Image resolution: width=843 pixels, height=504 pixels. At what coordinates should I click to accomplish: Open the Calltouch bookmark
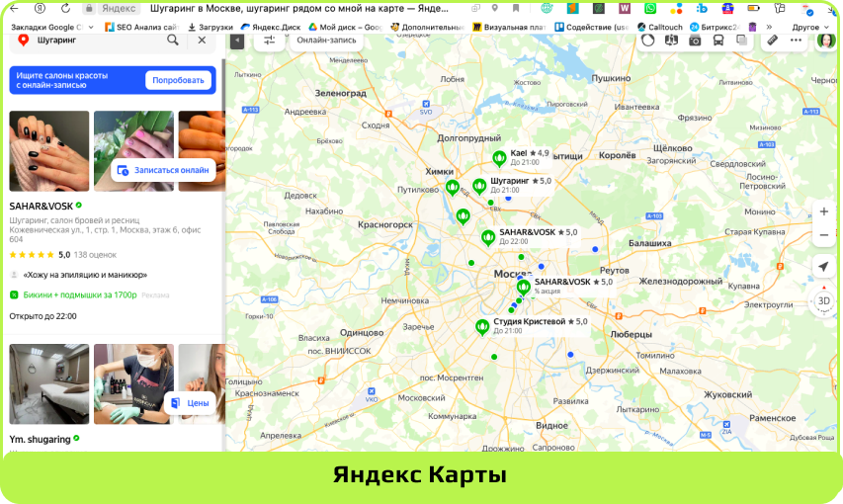coord(659,27)
